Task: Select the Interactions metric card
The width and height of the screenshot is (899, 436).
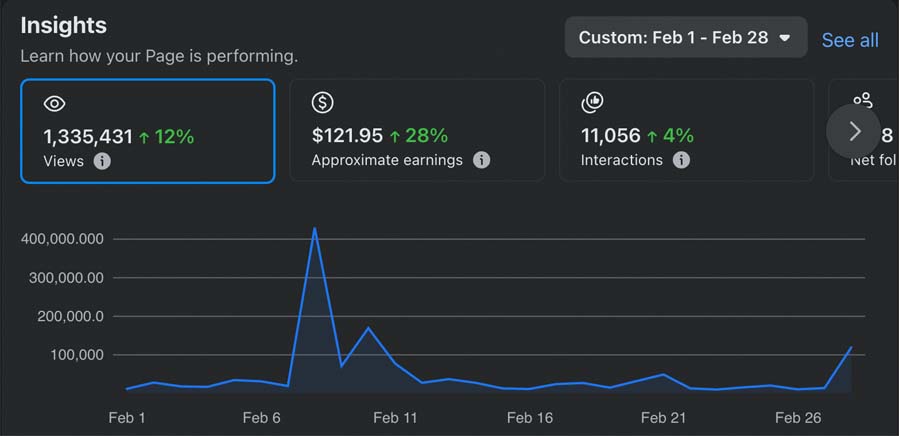Action: 686,131
